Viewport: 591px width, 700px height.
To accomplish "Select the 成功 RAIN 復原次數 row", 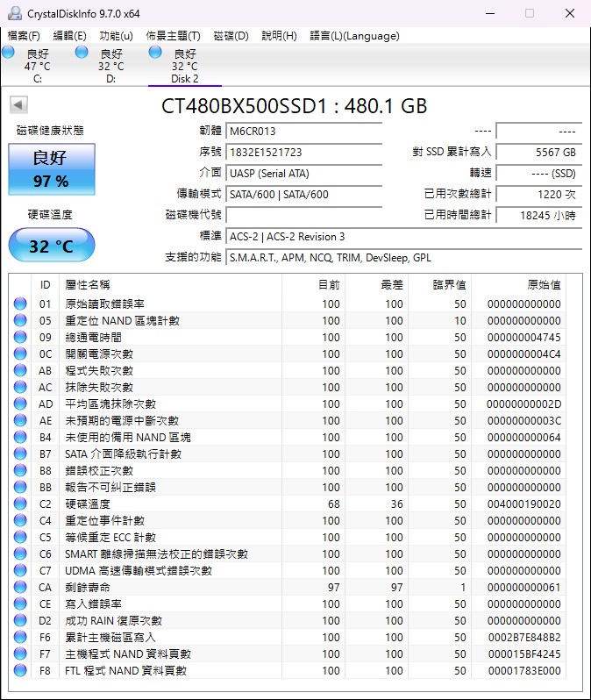I will [x=289, y=620].
